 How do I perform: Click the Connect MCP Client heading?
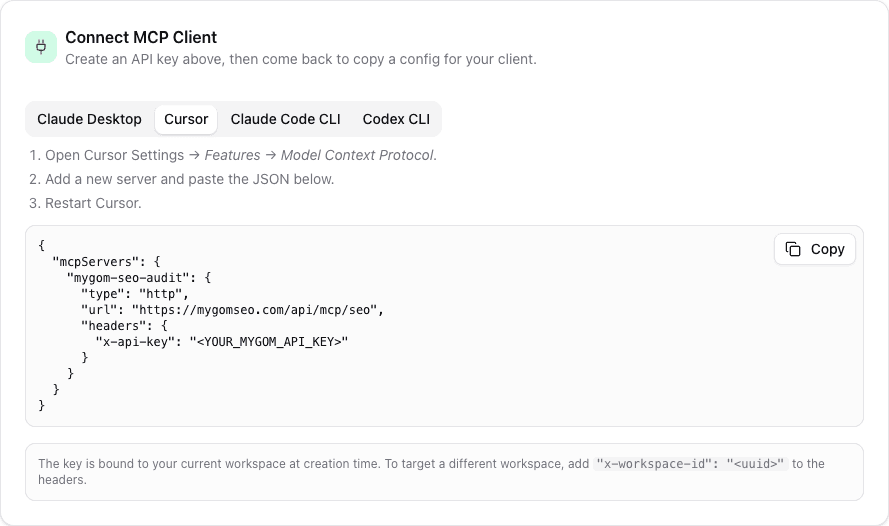(141, 37)
